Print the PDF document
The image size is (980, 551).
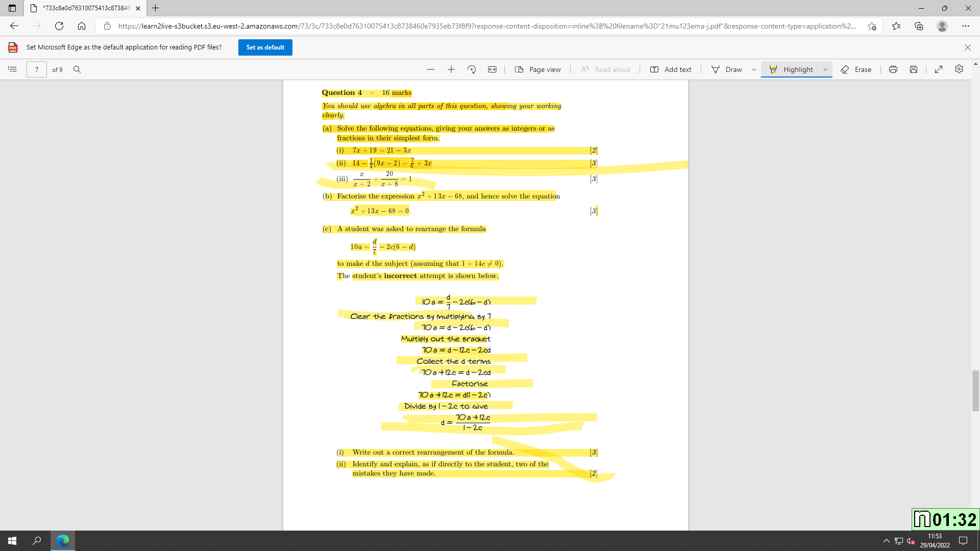[893, 69]
